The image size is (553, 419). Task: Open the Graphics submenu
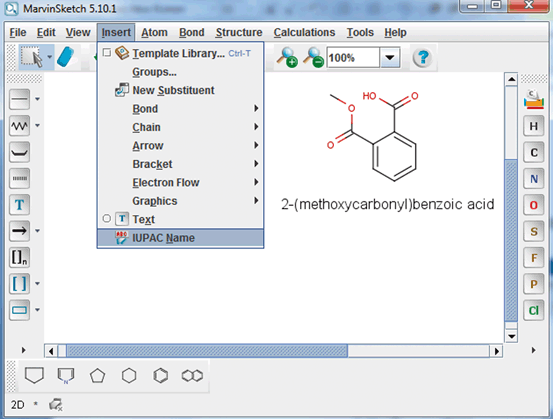[x=180, y=201]
